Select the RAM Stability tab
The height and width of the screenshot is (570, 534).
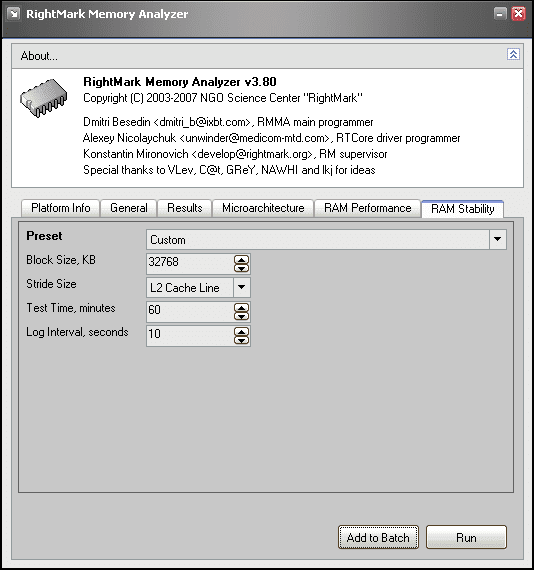tap(462, 209)
